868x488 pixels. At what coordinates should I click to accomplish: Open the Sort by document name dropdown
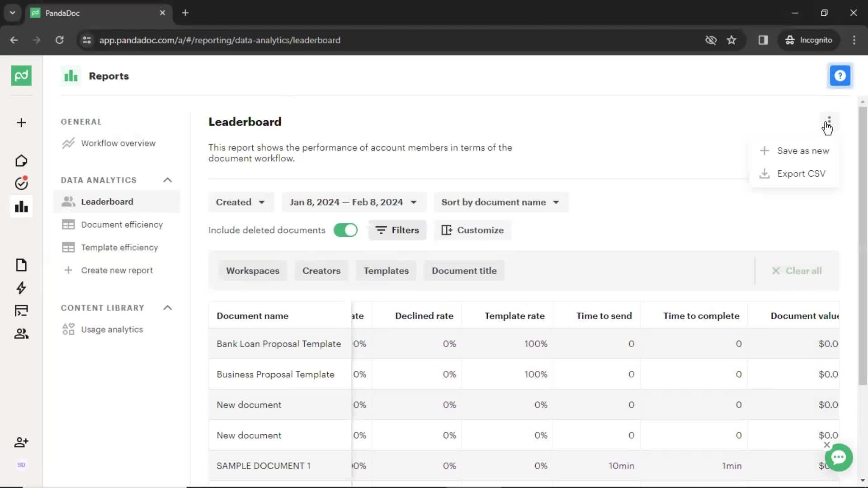tap(500, 202)
